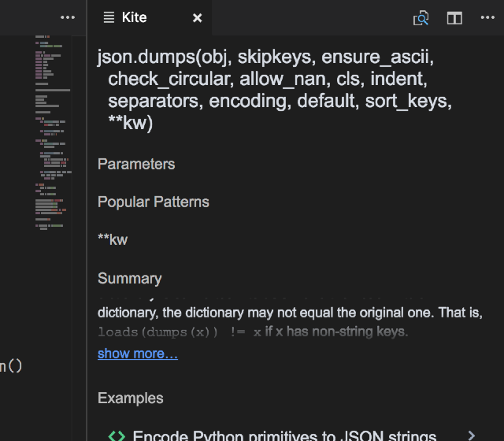This screenshot has width=504, height=441.
Task: Click the summary text about dictionary
Action: pyautogui.click(x=290, y=312)
